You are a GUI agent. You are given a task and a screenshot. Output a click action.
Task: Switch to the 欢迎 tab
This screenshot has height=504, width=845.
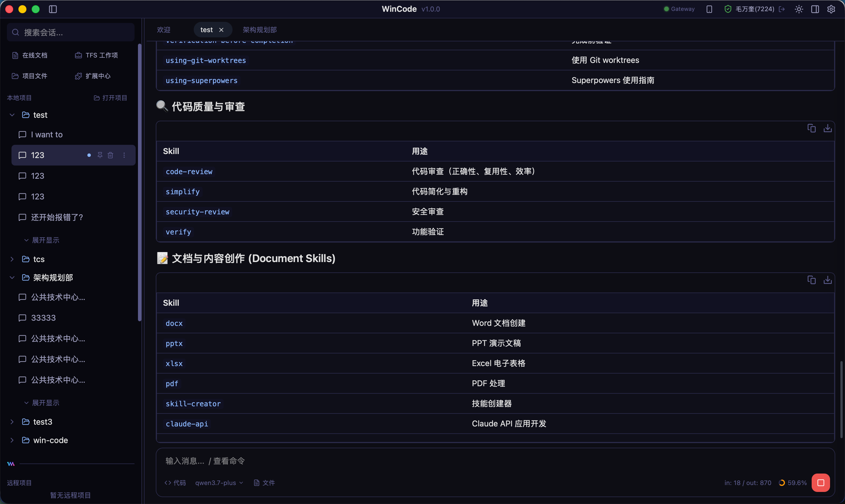tap(164, 30)
